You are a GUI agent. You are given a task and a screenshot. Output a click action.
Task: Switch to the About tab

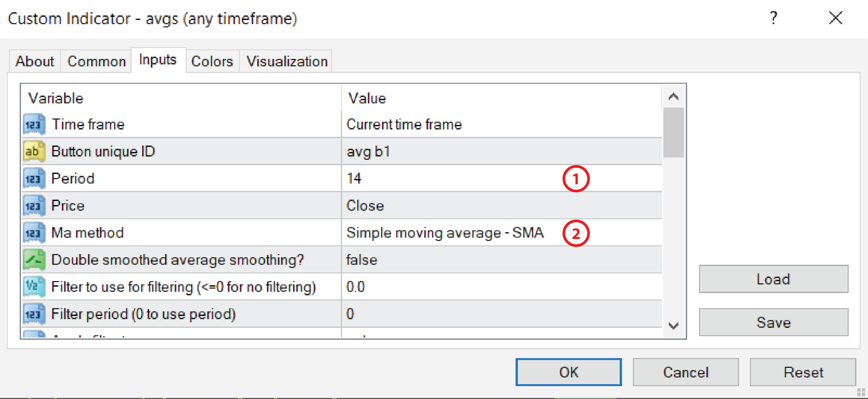(x=35, y=61)
